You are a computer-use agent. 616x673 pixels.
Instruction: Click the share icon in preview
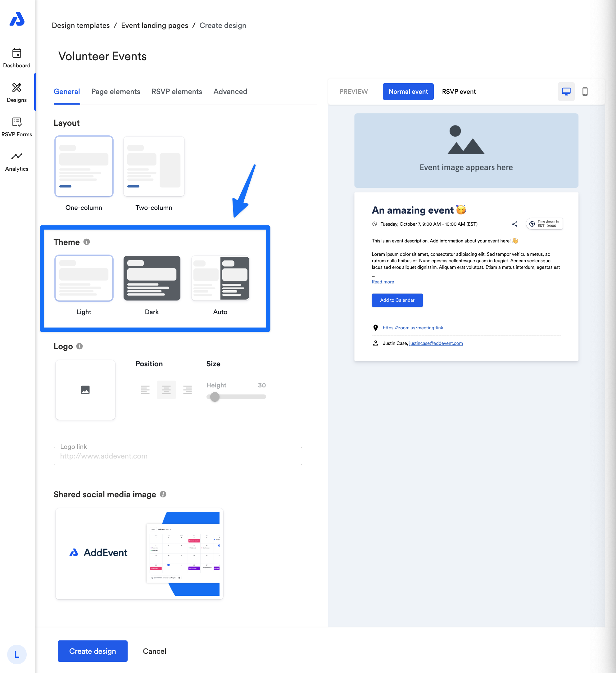[x=514, y=224]
